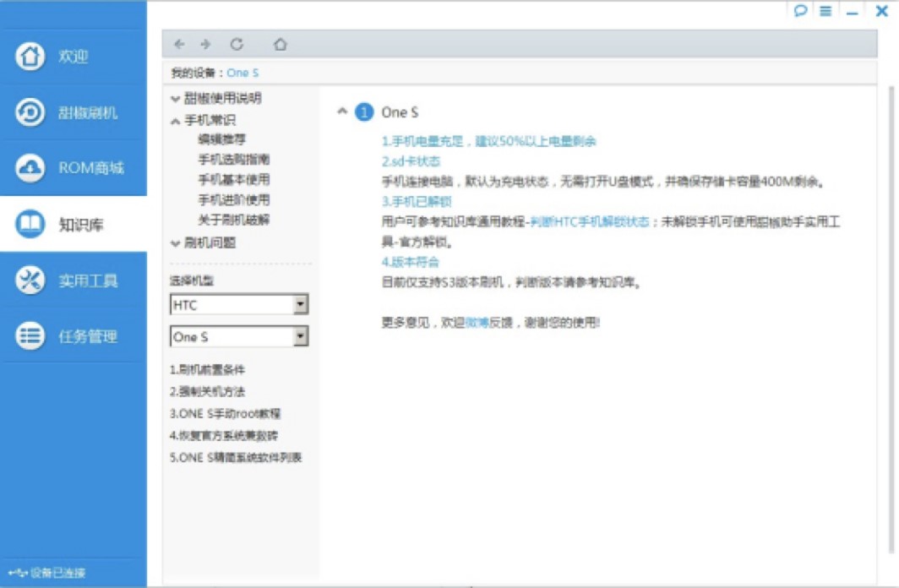
Task: Click heading 2.sd卡状态 in article
Action: (x=411, y=161)
